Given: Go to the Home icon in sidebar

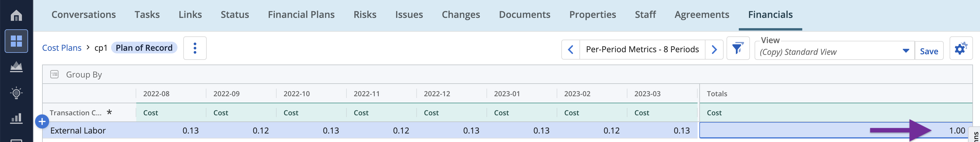Looking at the screenshot, I should [16, 15].
